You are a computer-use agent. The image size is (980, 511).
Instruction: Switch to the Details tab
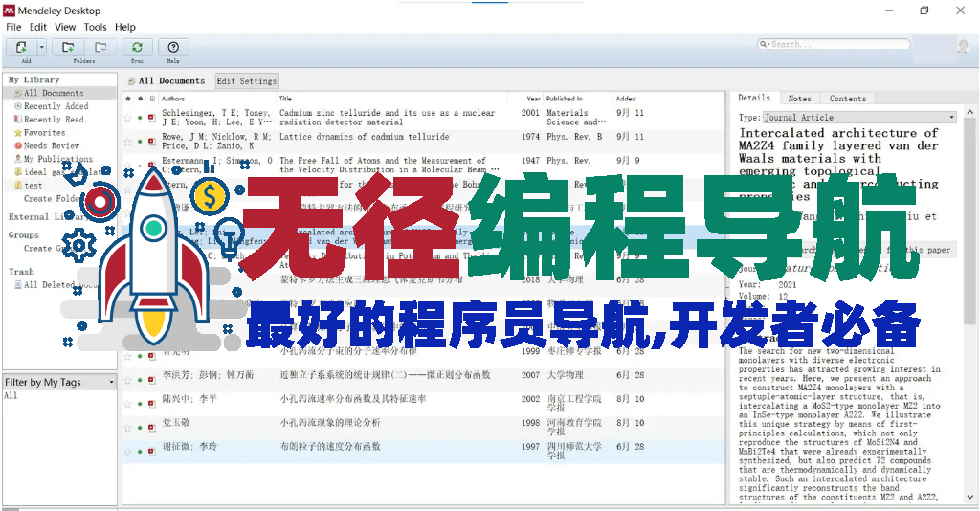pos(754,98)
